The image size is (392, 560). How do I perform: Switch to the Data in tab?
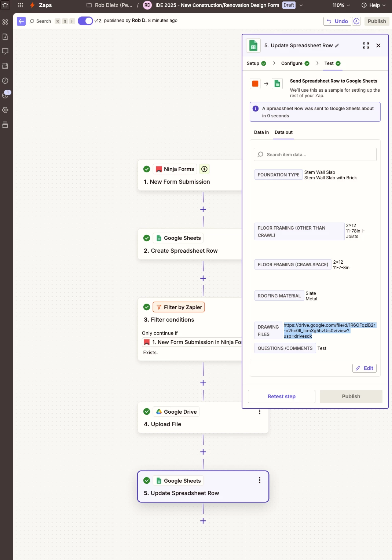[261, 132]
